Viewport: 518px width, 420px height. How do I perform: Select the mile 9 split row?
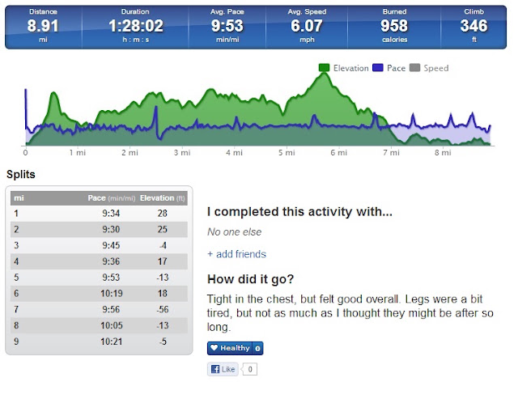click(x=99, y=342)
